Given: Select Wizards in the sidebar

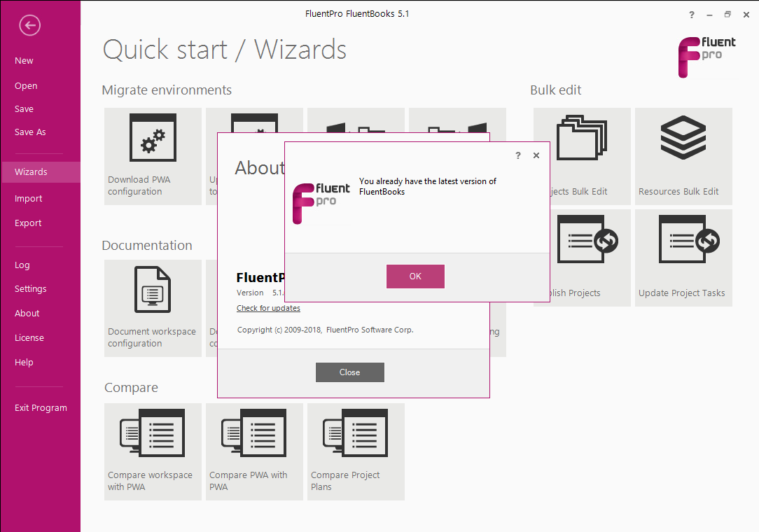Looking at the screenshot, I should pyautogui.click(x=41, y=171).
